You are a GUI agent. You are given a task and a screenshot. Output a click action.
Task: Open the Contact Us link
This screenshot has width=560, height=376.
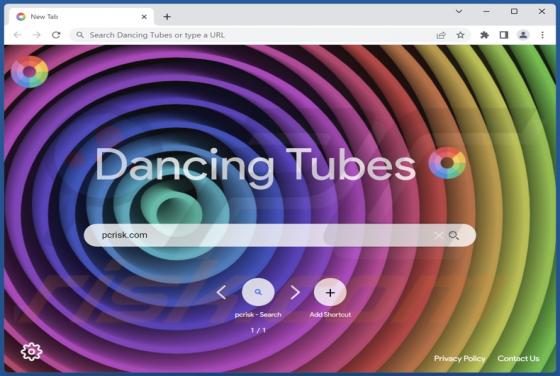coord(518,358)
